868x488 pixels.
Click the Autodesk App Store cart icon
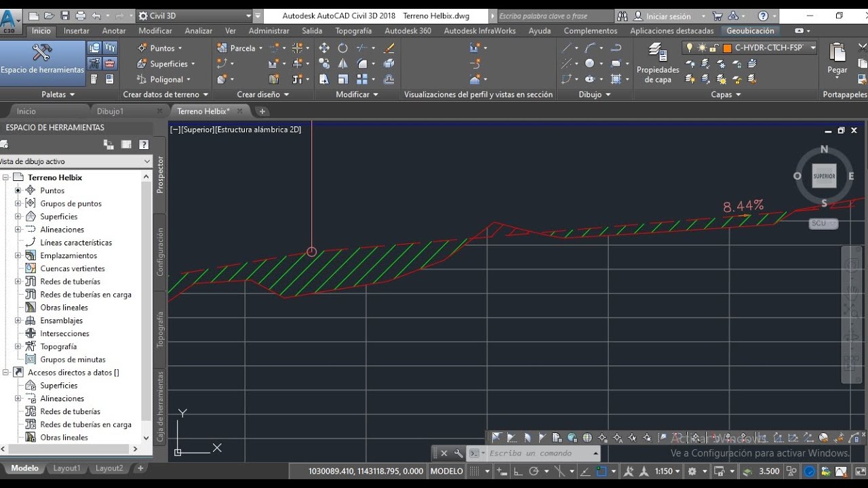click(x=717, y=16)
